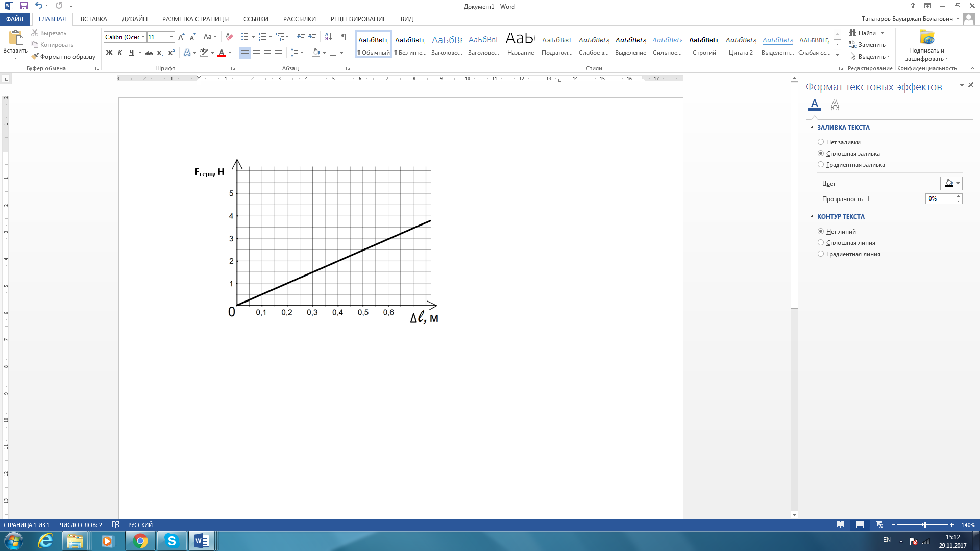Select the 'Нет заливки' radio option
The width and height of the screenshot is (980, 551).
tap(821, 142)
